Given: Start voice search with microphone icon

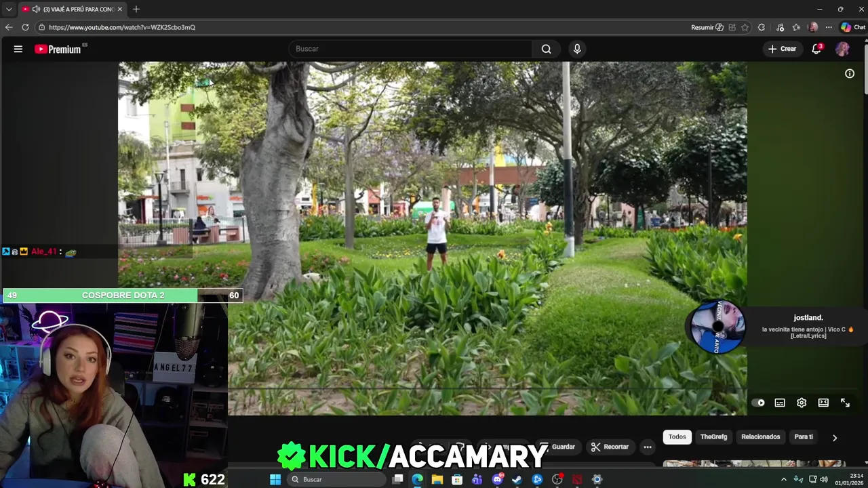Looking at the screenshot, I should click(x=577, y=49).
